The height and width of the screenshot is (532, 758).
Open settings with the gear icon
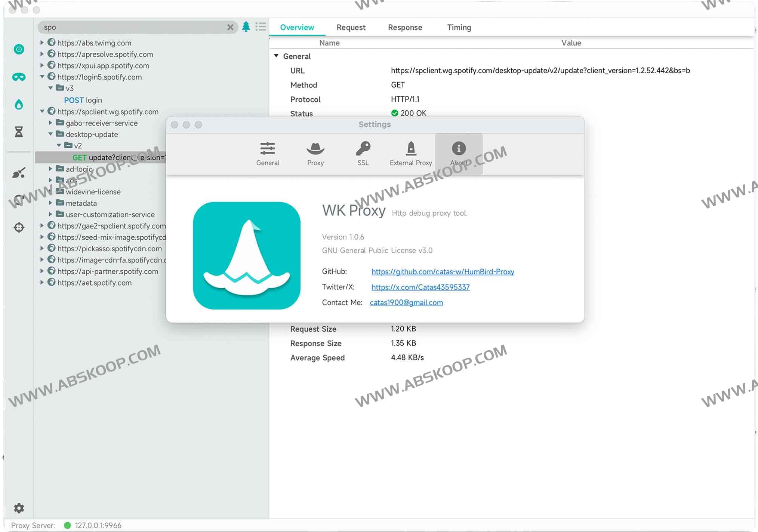coord(19,508)
